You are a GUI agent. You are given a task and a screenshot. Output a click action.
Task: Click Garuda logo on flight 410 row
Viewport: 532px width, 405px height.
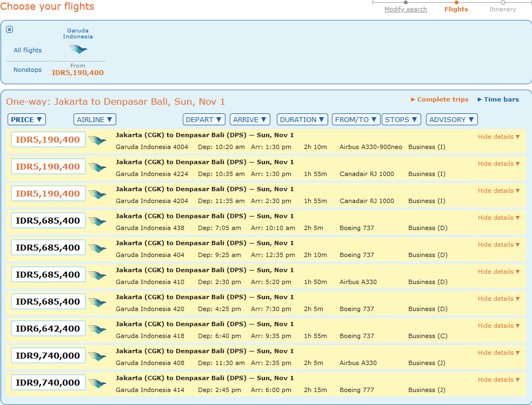click(x=97, y=275)
